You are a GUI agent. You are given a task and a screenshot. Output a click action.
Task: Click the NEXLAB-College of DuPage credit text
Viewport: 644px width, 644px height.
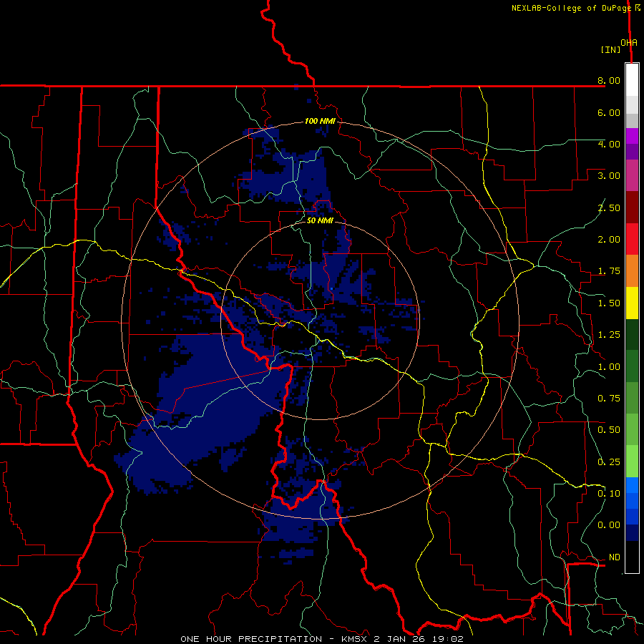click(x=571, y=8)
